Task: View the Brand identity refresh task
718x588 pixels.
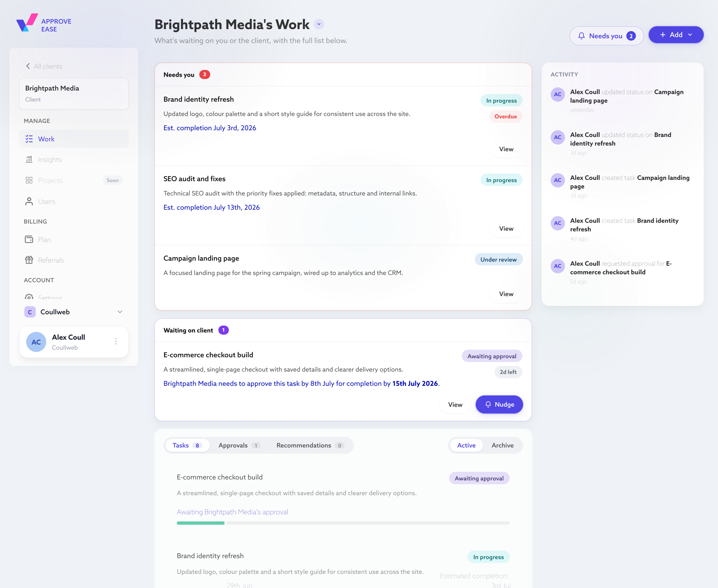Action: [x=506, y=149]
